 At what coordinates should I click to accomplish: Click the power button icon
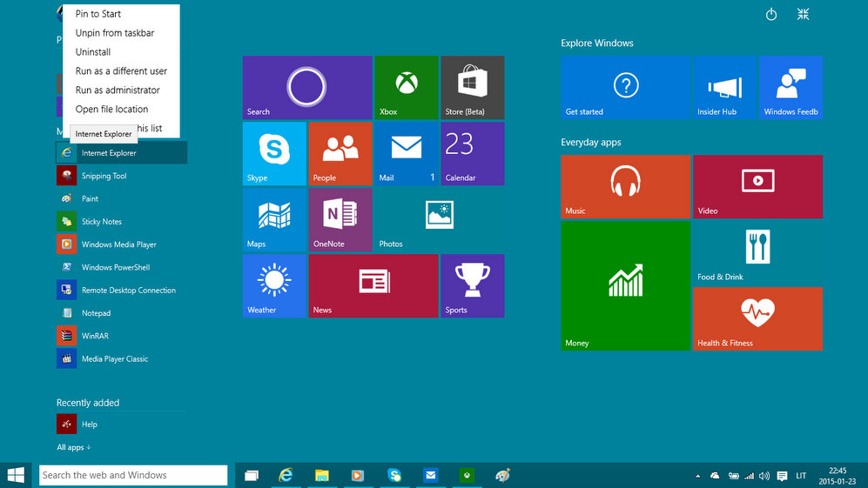pos(770,15)
